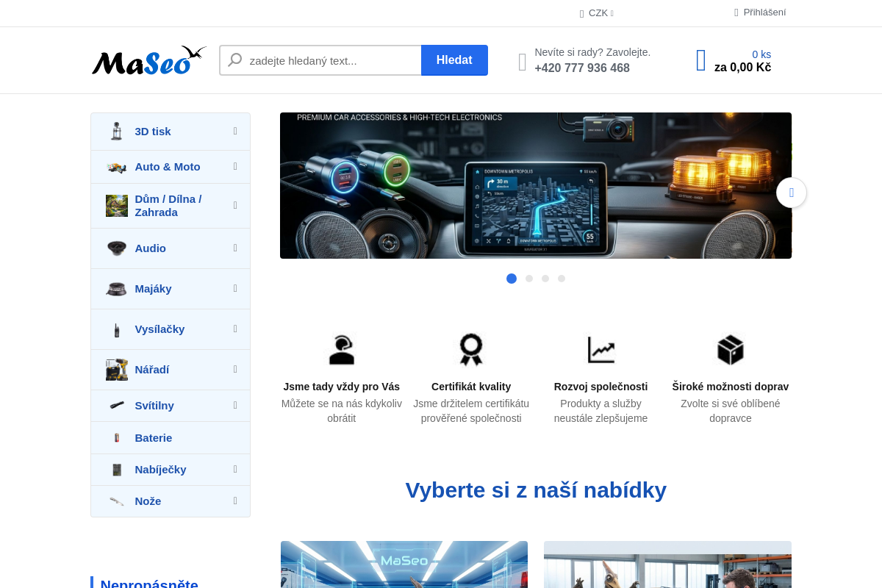
Task: Open the shopping cart icon
Action: pyautogui.click(x=701, y=60)
